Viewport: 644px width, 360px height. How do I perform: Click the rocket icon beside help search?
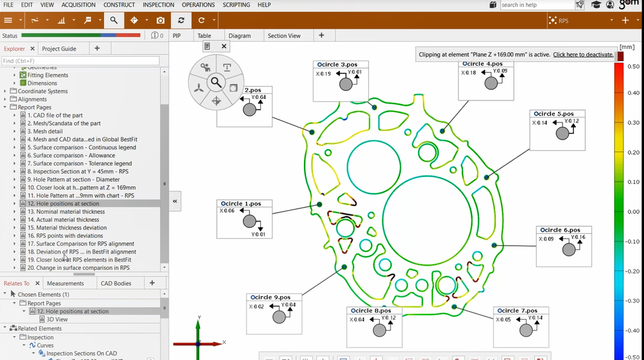[580, 5]
